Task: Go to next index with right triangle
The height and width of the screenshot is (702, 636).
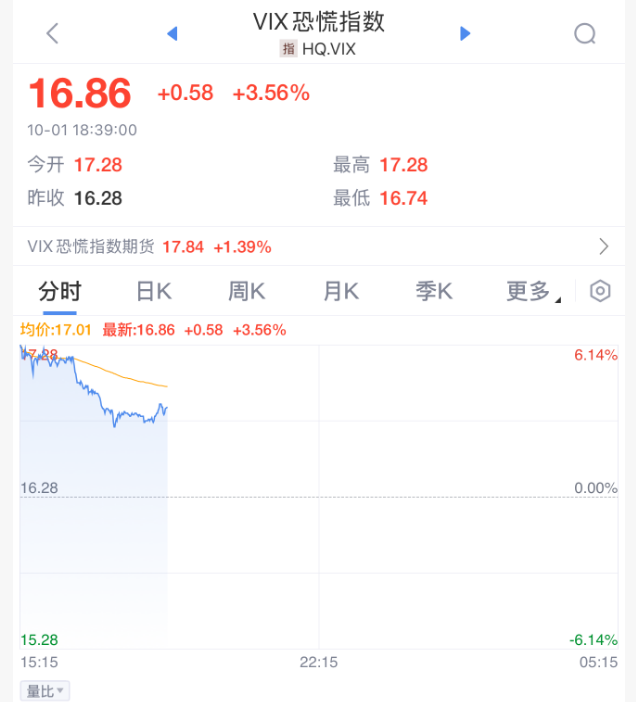Action: pos(465,34)
